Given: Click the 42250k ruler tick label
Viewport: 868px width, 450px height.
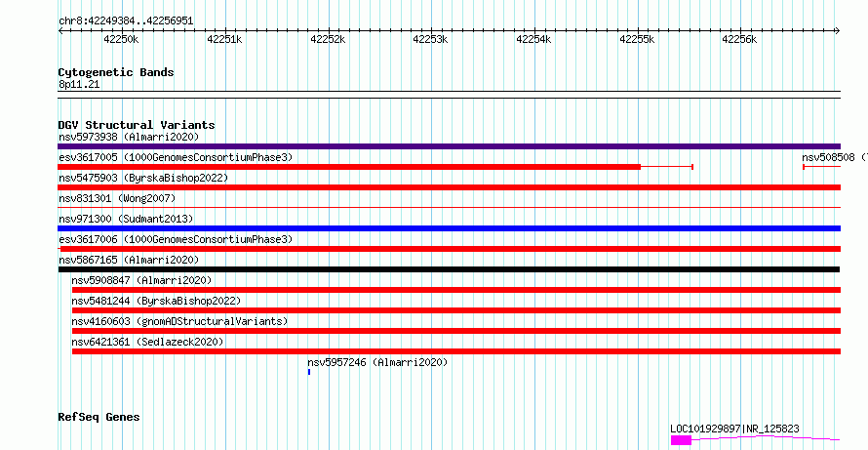Looking at the screenshot, I should pyautogui.click(x=121, y=39).
